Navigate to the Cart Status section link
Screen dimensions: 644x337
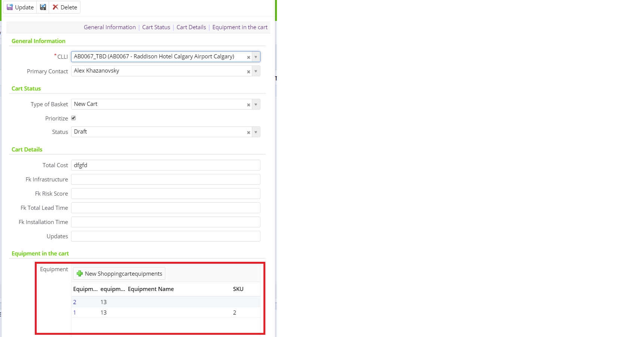click(x=156, y=27)
